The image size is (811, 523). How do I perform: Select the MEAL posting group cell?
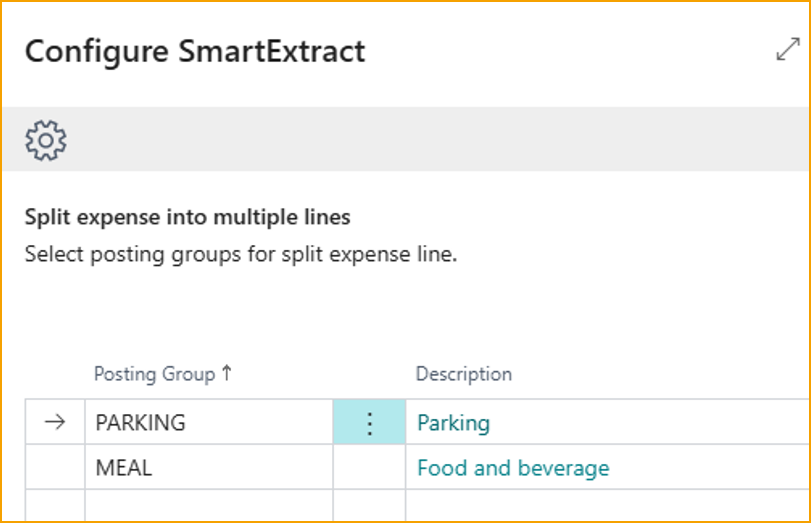pyautogui.click(x=208, y=468)
